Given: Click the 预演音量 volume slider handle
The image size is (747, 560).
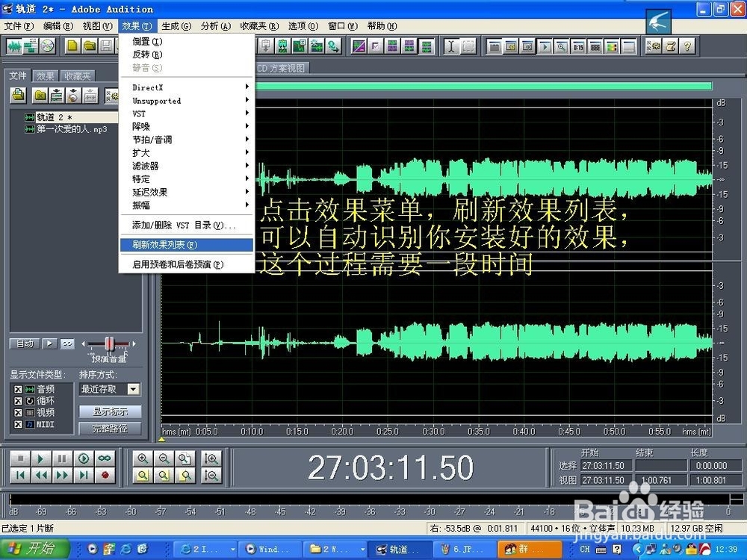Looking at the screenshot, I should [110, 343].
